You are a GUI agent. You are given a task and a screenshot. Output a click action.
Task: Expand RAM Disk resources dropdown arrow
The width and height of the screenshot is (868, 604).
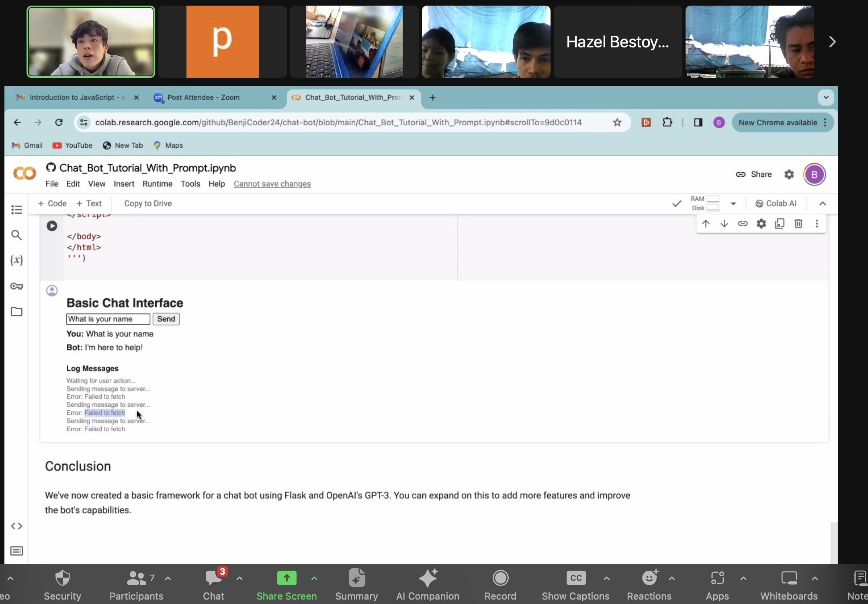733,204
